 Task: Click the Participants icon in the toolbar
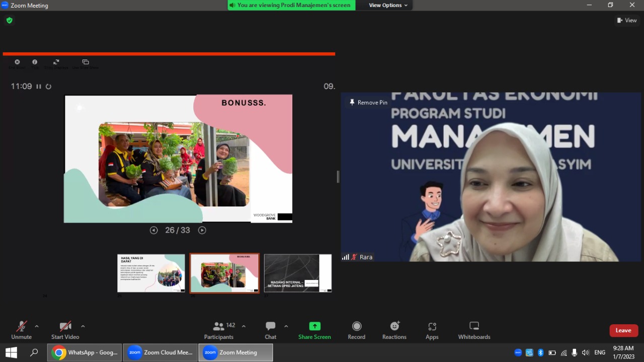[x=219, y=326]
